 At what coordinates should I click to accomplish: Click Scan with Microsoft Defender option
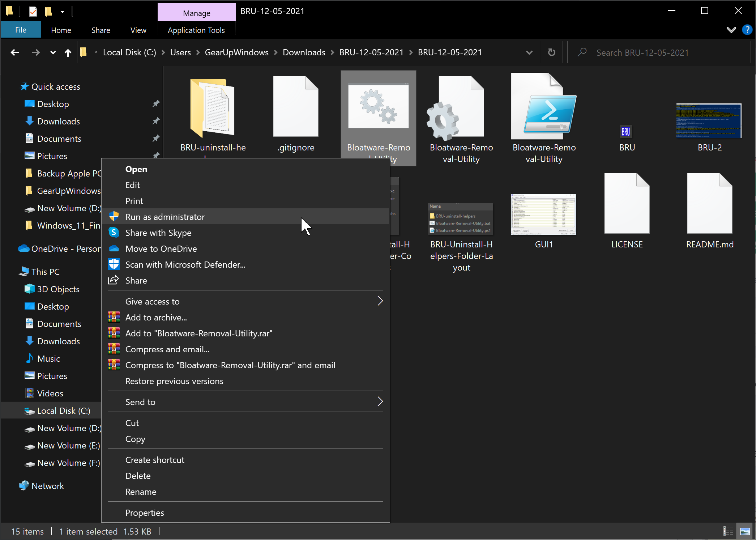pyautogui.click(x=185, y=264)
